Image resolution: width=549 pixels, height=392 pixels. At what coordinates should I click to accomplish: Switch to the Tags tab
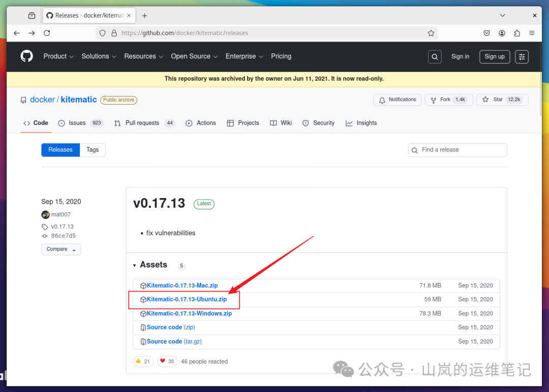[x=93, y=150]
